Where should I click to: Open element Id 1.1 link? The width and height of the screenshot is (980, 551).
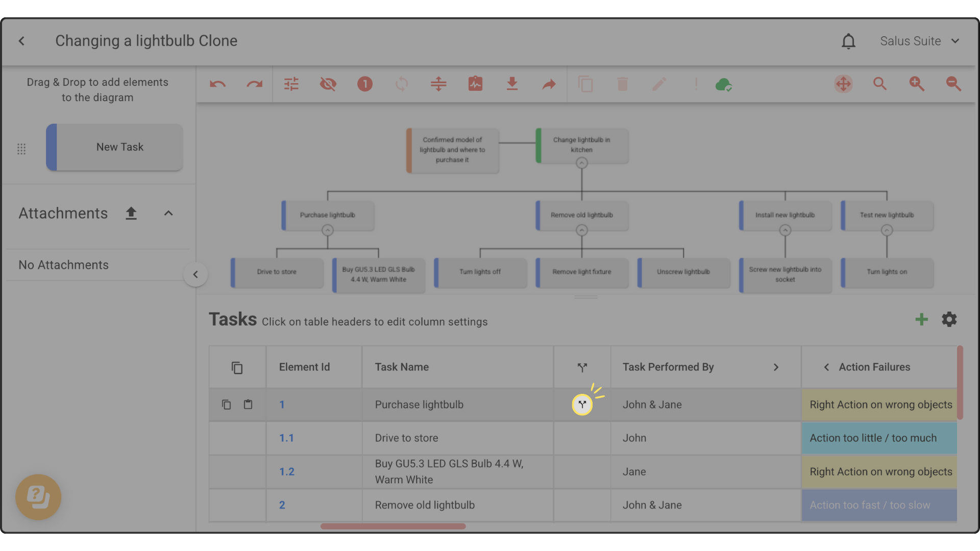(286, 438)
